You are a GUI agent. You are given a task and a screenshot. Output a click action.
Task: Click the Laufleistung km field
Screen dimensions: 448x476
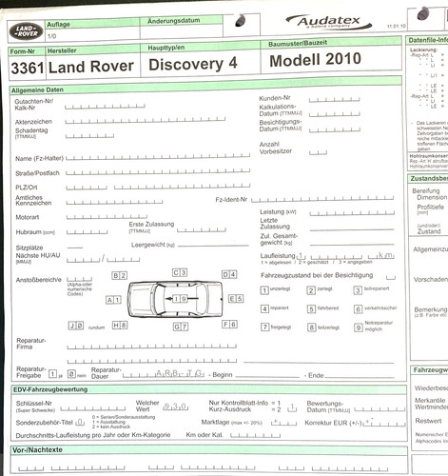pos(337,256)
